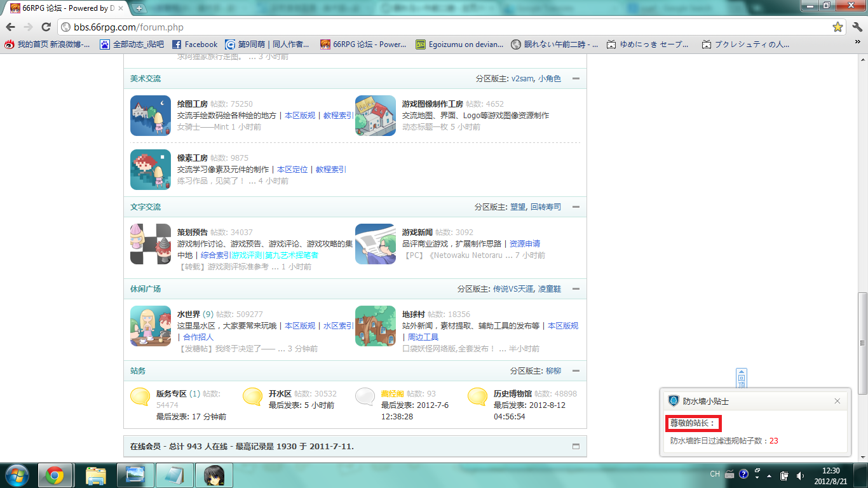This screenshot has height=488, width=868.
Task: Open the 周边工具 link under 地球村
Action: (423, 337)
